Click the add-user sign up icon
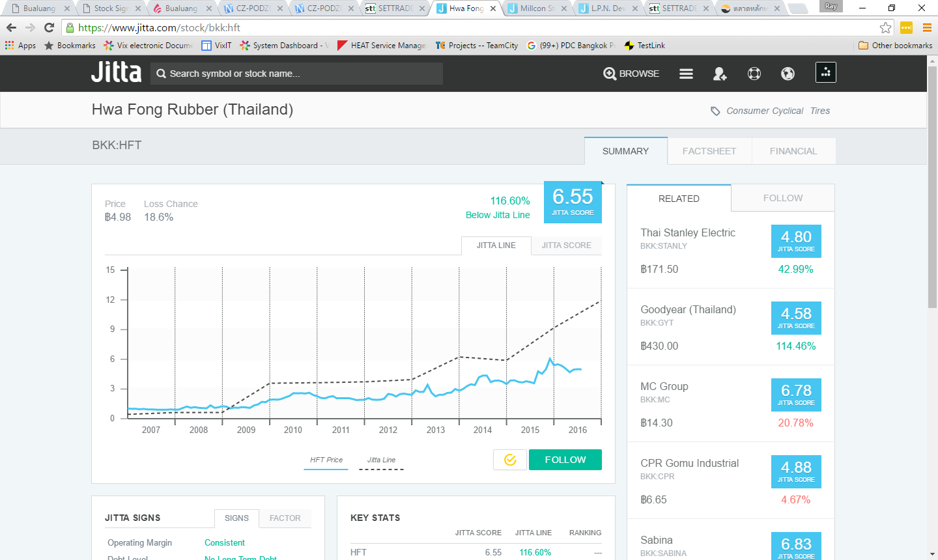 pyautogui.click(x=720, y=74)
